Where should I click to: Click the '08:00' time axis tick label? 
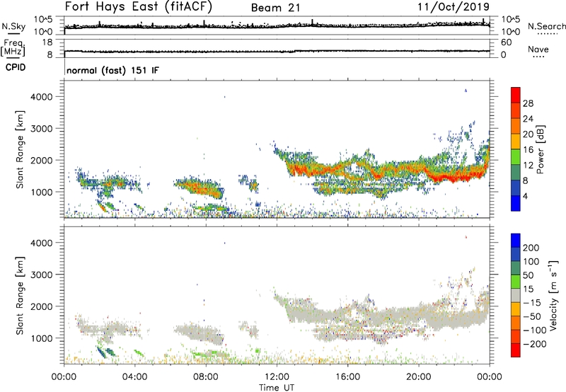(x=206, y=377)
